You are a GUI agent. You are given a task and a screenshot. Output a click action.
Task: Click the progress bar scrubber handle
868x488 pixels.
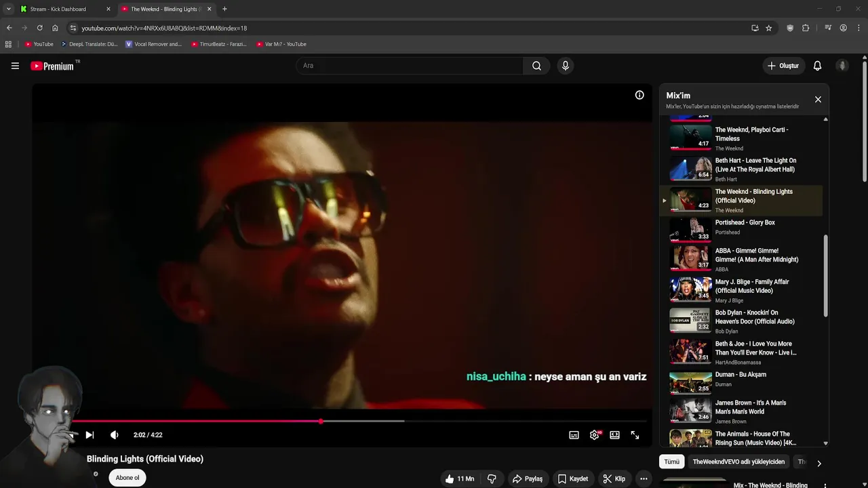click(x=321, y=421)
